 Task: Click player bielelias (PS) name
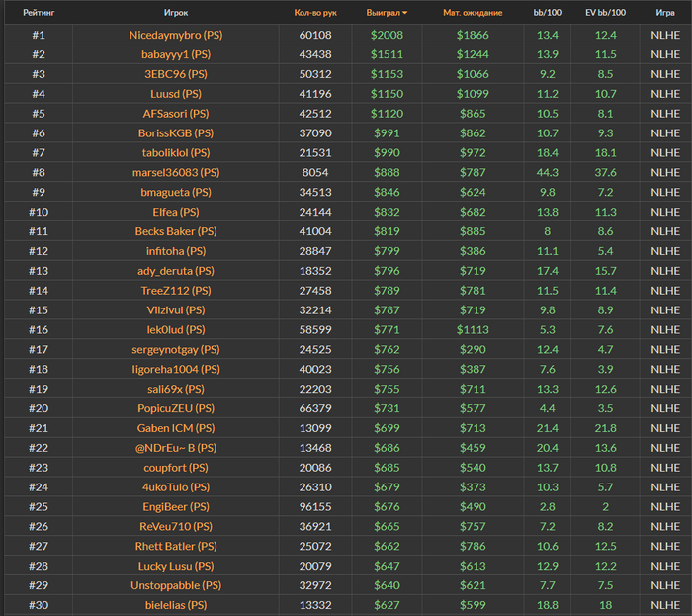[x=176, y=605]
